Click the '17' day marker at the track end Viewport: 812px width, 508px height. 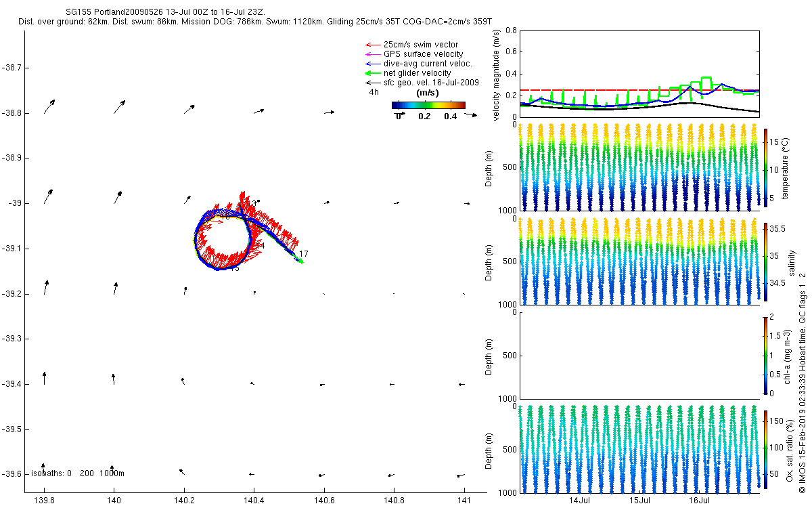[303, 253]
